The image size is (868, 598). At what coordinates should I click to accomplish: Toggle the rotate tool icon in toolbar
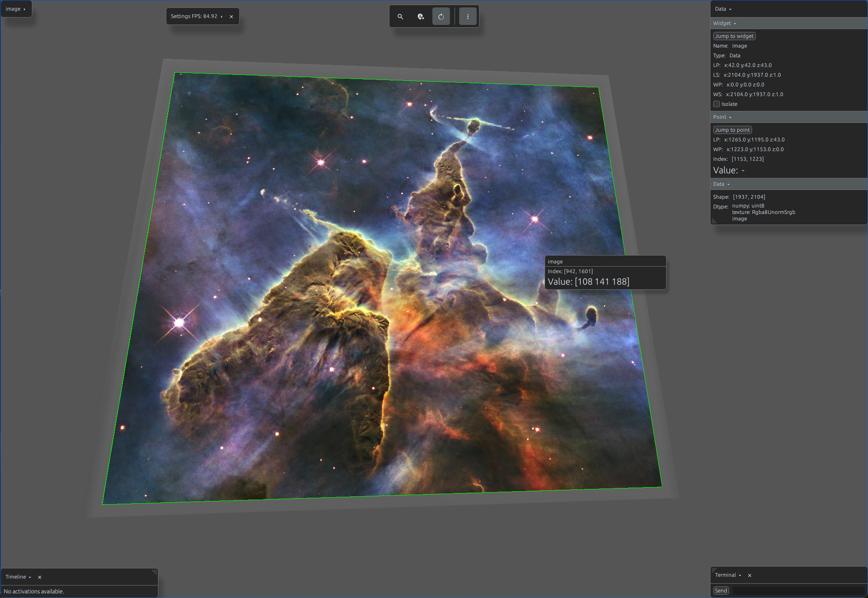pyautogui.click(x=441, y=17)
